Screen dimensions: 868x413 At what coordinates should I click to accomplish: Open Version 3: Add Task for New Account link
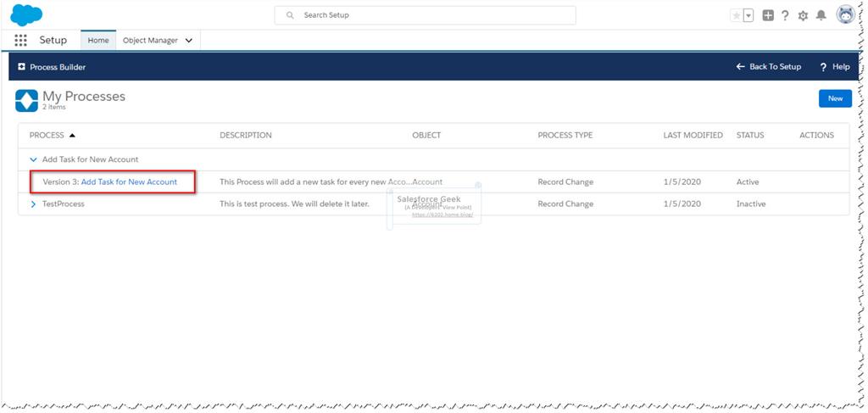[x=129, y=181]
